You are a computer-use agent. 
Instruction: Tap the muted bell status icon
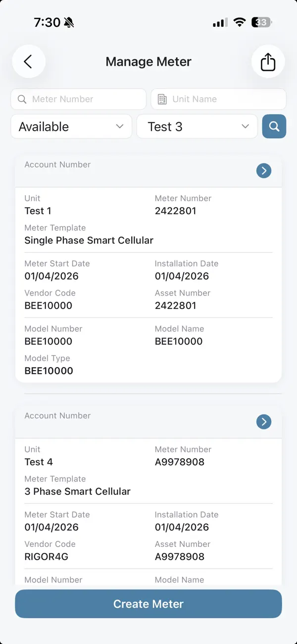(69, 22)
